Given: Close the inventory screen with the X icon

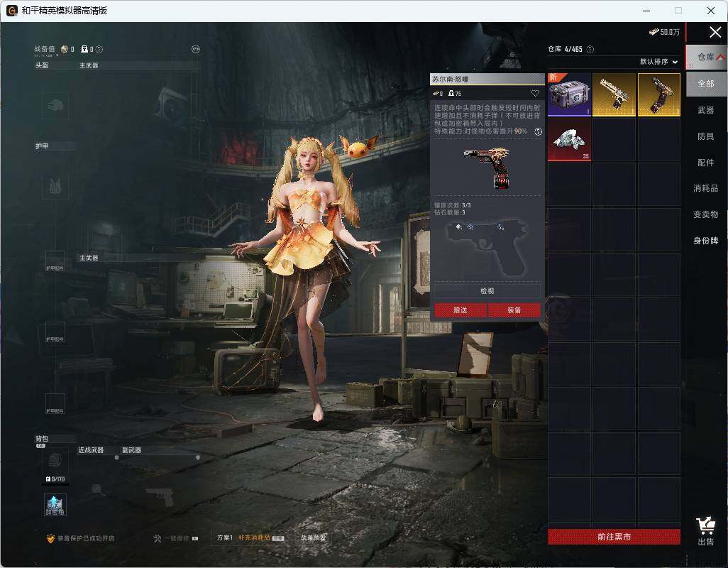Looking at the screenshot, I should coord(715,32).
